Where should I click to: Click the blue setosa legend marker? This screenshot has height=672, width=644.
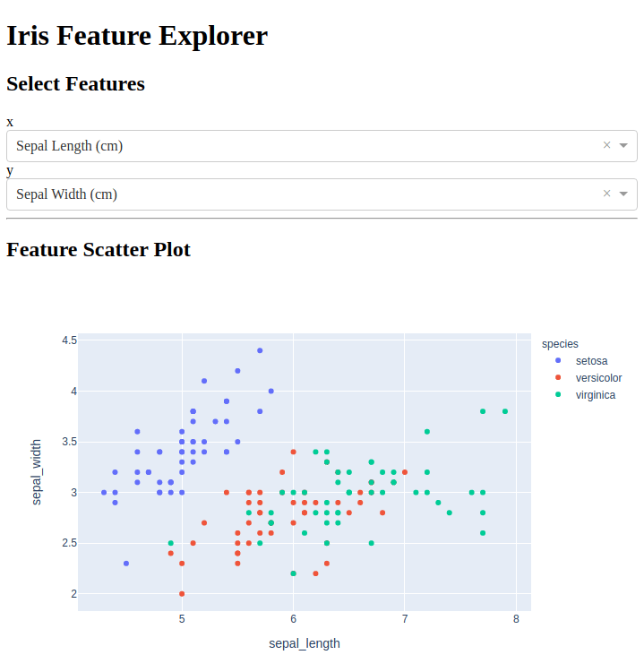(559, 361)
